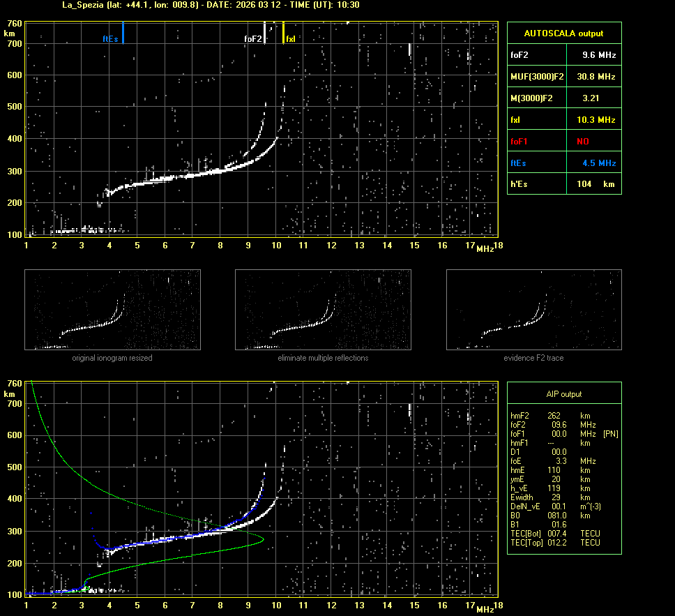The image size is (675, 616).
Task: Select the 'original ionogram resized' thumbnail
Action: click(112, 310)
